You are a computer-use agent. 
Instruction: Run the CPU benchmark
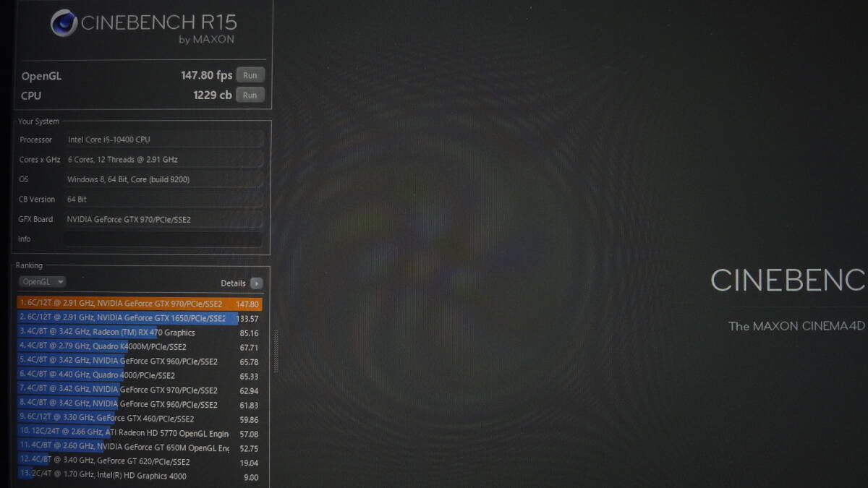tap(250, 95)
